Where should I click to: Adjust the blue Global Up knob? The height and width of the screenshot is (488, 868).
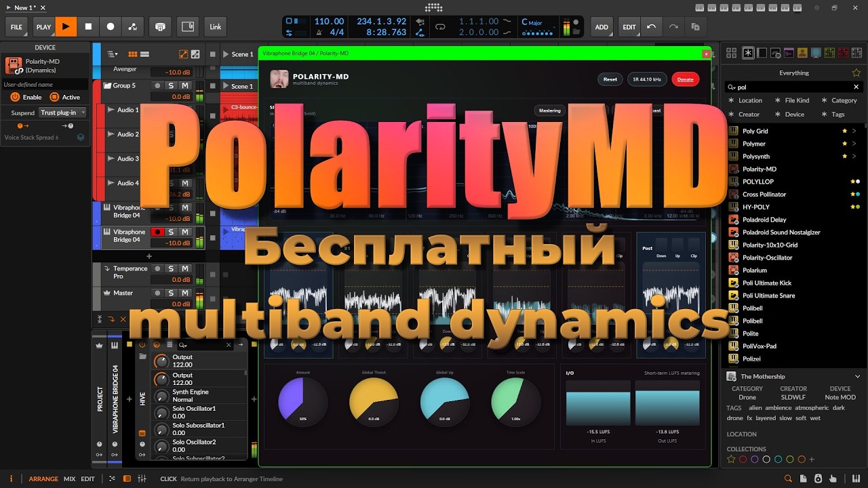(x=445, y=401)
